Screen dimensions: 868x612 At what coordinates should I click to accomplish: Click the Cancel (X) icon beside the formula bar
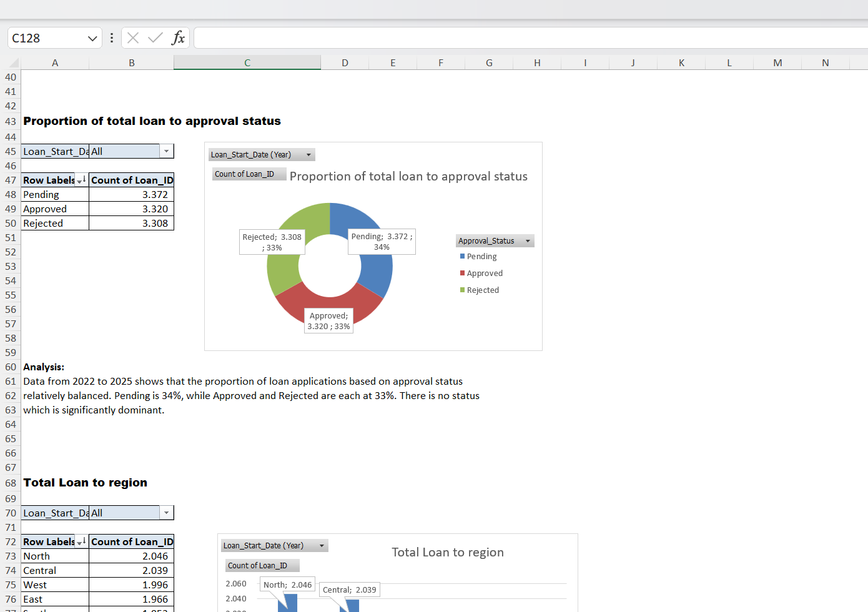pos(132,37)
